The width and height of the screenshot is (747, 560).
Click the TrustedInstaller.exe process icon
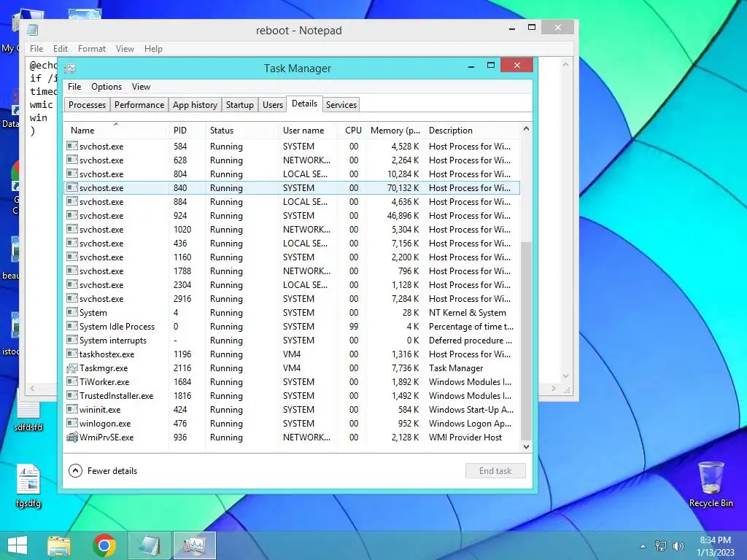(x=72, y=395)
